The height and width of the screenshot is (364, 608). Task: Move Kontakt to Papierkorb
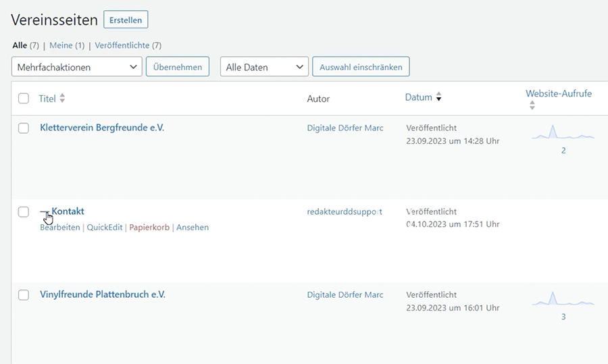coord(149,228)
